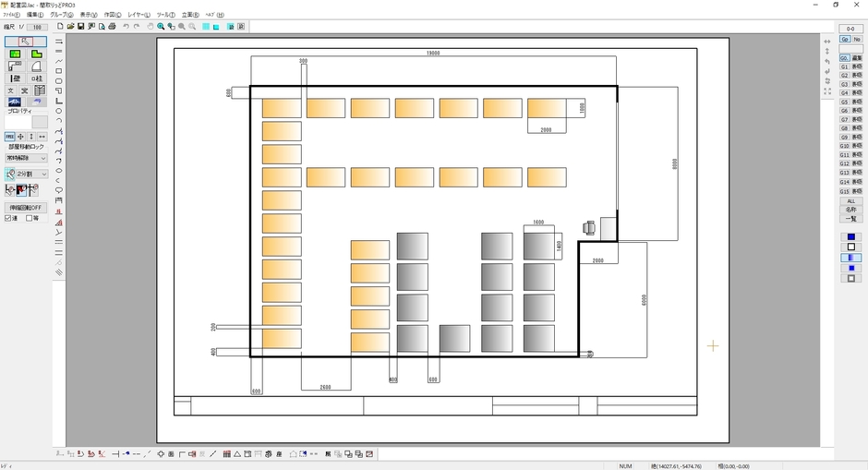Click the print icon in toolbar
The width and height of the screenshot is (868, 470).
click(112, 27)
